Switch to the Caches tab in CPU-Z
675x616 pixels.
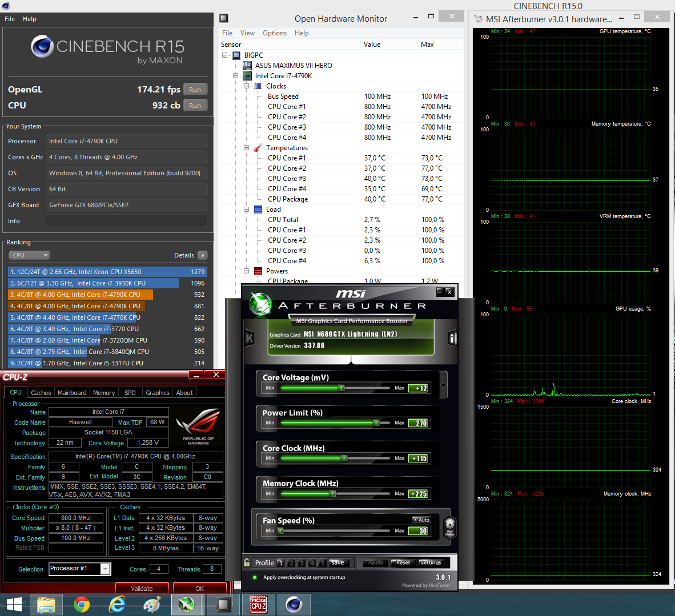41,393
